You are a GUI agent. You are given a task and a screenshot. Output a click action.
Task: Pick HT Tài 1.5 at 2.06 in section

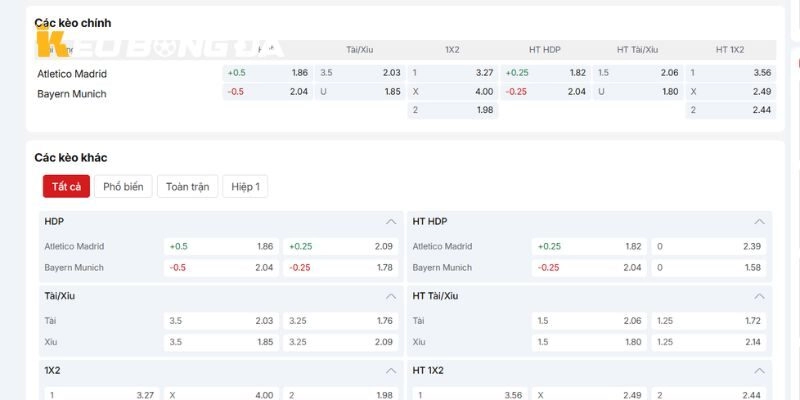tap(589, 321)
